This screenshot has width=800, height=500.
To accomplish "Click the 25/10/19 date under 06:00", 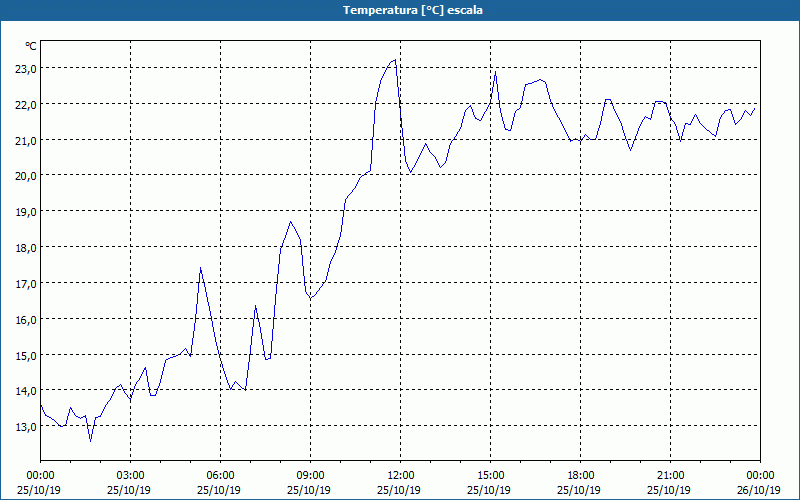I will 219,490.
